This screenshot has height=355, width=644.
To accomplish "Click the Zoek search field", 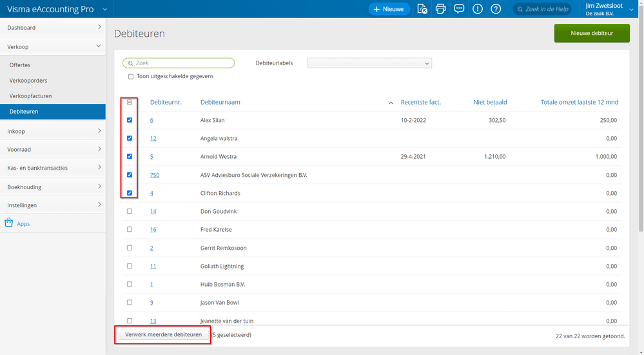I will [179, 63].
